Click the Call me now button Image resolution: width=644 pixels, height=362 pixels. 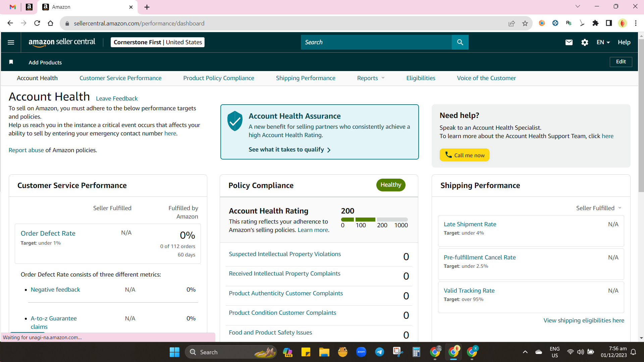click(x=465, y=155)
